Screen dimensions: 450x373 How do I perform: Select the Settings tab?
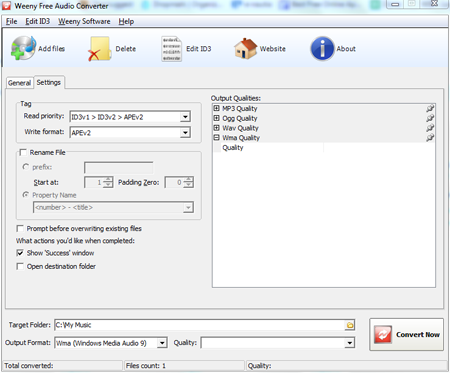49,82
